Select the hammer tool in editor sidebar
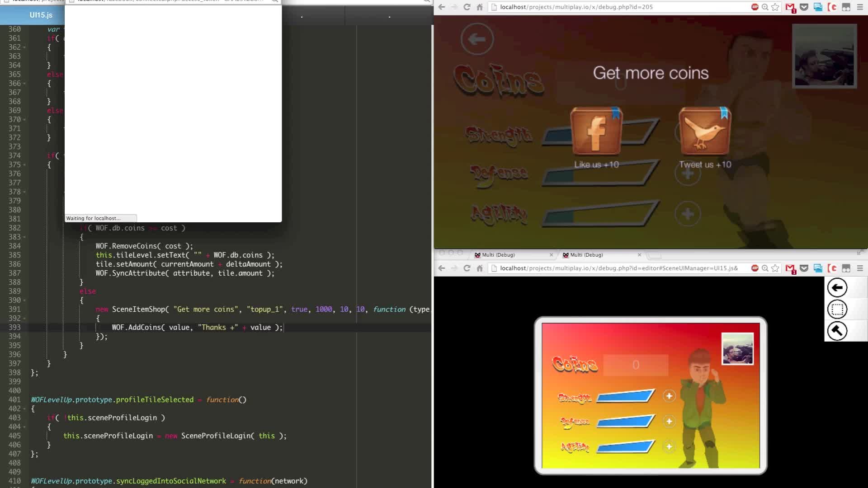Screen dimensions: 868x488 [837, 331]
